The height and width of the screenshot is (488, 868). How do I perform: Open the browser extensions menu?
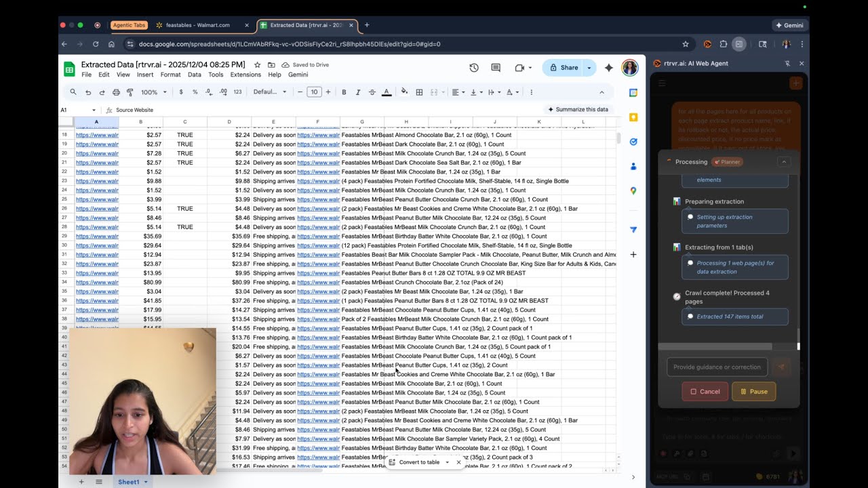(x=723, y=44)
